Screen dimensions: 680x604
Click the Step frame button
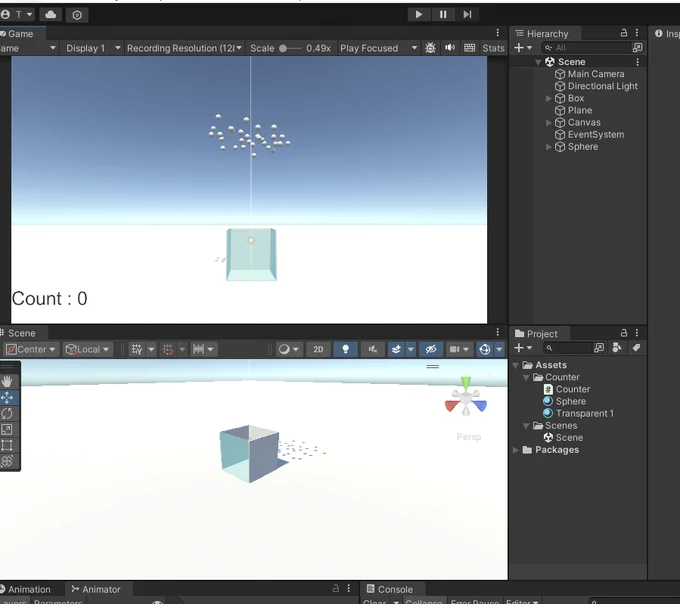467,14
